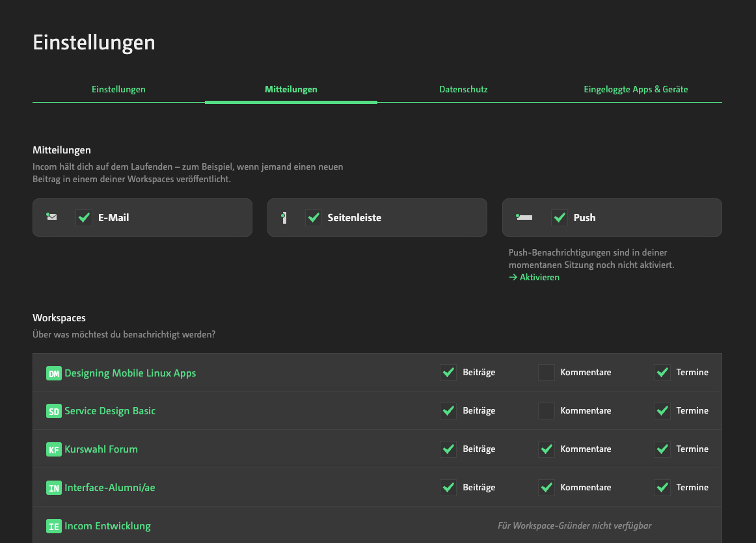Switch to the Einstellungen tab
This screenshot has height=543, width=756.
(x=118, y=89)
